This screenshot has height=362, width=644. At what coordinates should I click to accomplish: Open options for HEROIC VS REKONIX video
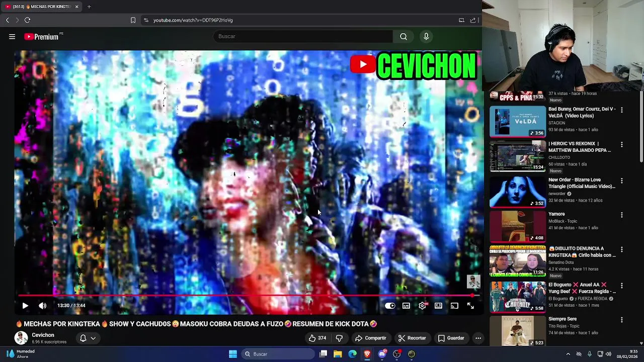click(x=622, y=144)
